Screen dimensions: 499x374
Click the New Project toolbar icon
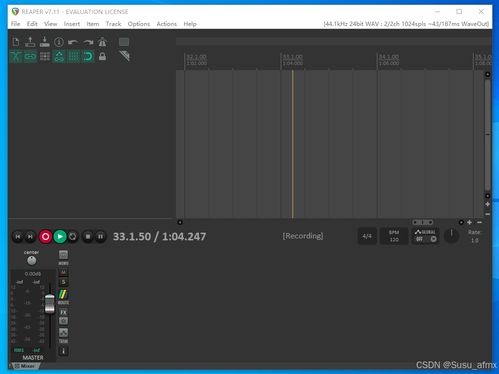pyautogui.click(x=16, y=42)
